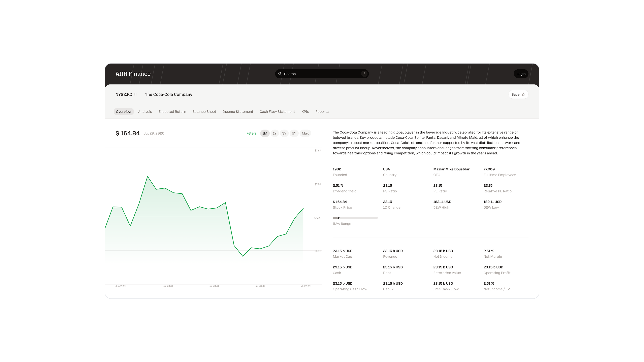The height and width of the screenshot is (362, 644).
Task: Click the $78.7 axis label
Action: (x=318, y=150)
